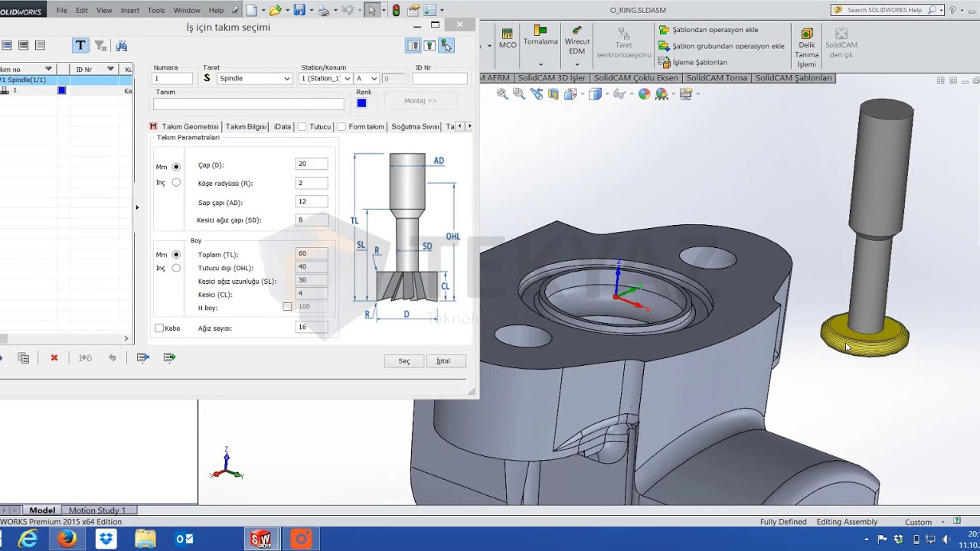
Task: Expand the Tornalama dropdown arrow
Action: pos(541,64)
